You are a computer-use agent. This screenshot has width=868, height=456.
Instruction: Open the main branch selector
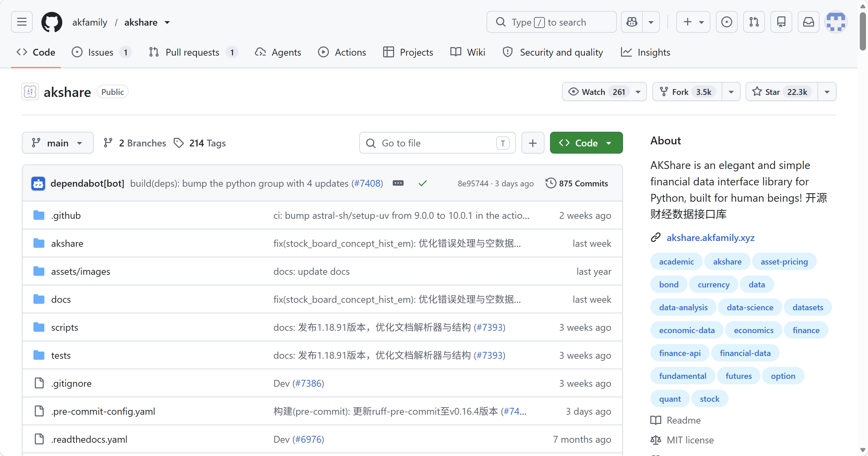click(x=58, y=143)
